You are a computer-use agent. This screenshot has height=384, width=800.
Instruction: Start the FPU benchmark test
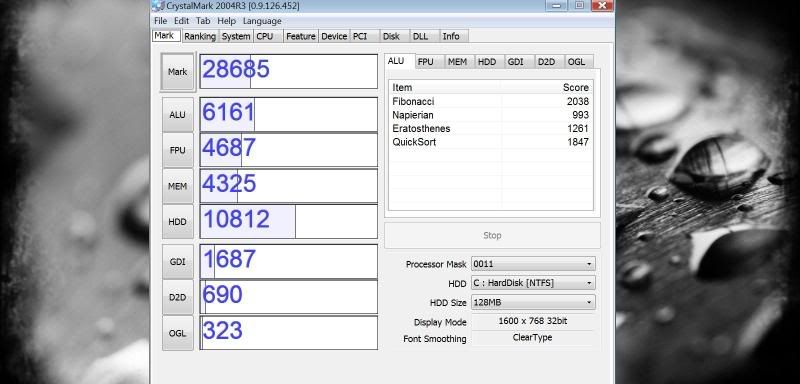click(178, 150)
